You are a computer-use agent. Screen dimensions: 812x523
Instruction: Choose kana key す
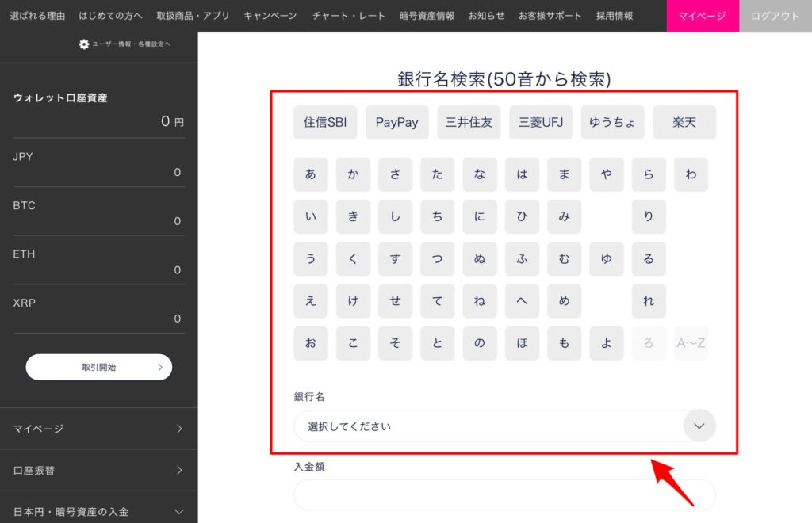point(395,258)
